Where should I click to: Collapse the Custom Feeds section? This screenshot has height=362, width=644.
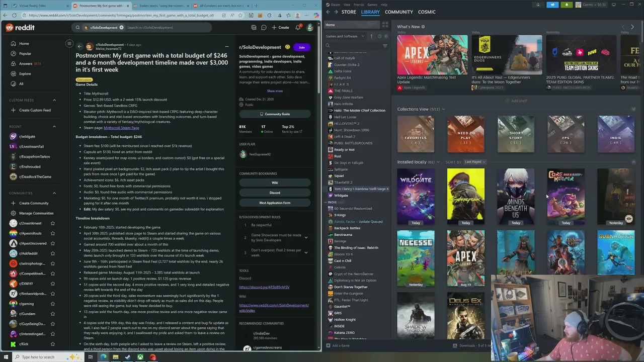54,100
